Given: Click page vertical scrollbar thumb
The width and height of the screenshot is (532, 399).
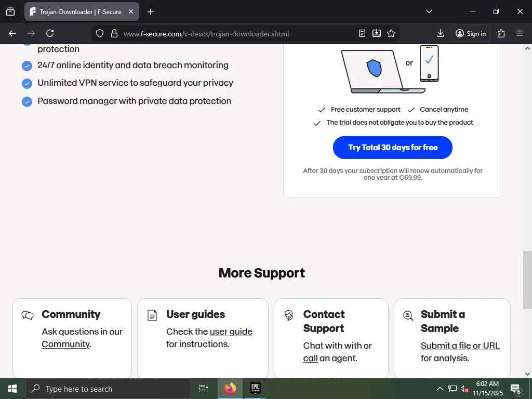Looking at the screenshot, I should pos(527,280).
